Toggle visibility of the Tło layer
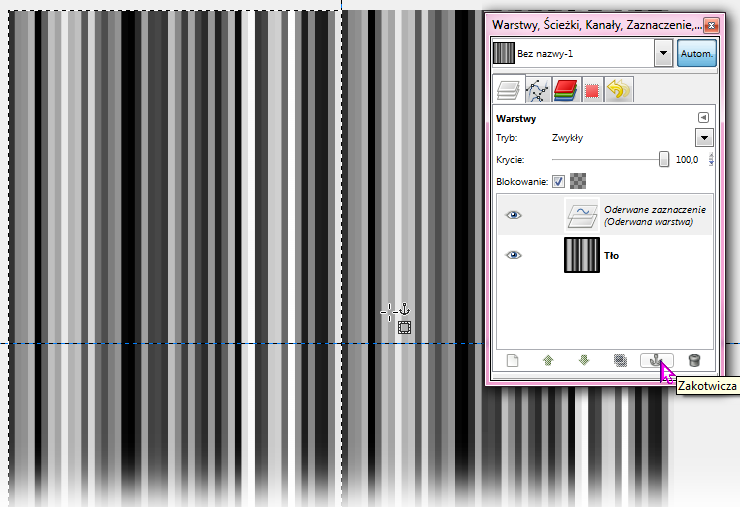Screen dimensions: 740x509 [x=514, y=255]
